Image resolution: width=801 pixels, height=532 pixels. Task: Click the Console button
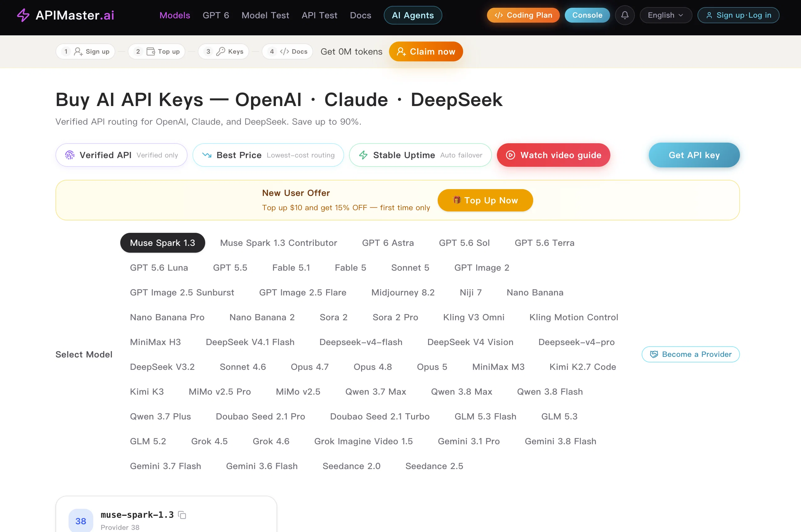click(x=587, y=15)
